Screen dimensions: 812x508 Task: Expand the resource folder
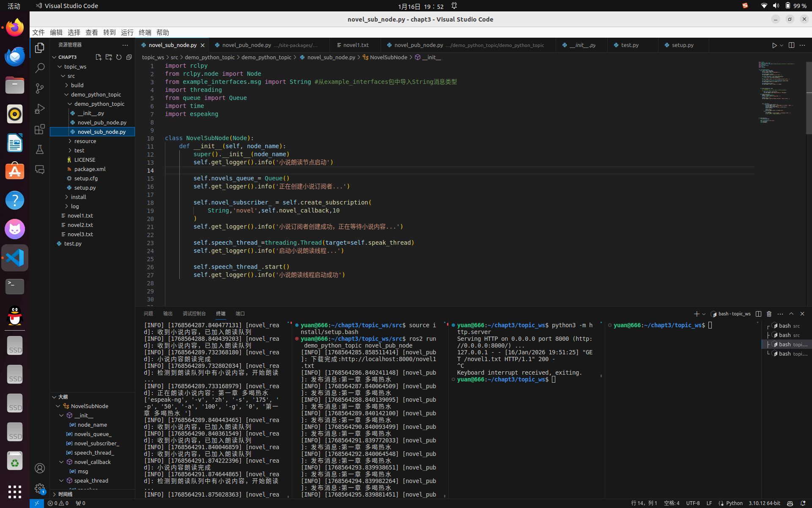pos(85,141)
